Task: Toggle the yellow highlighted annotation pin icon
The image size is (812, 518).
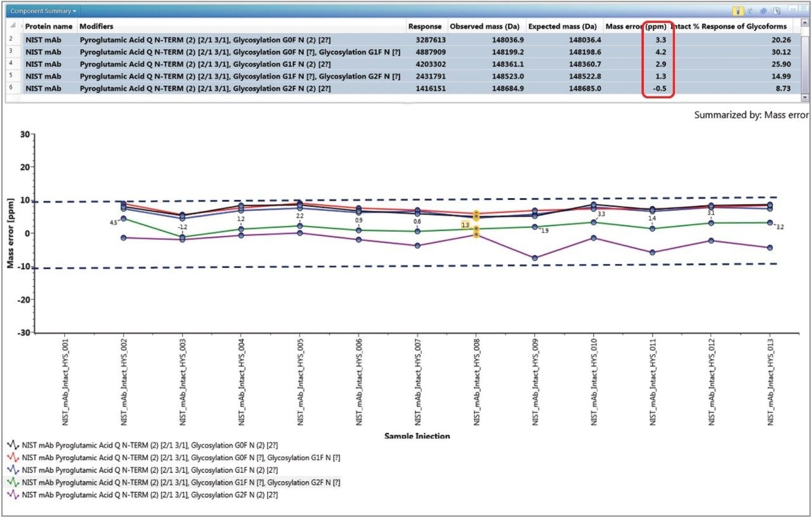Action: [738, 10]
